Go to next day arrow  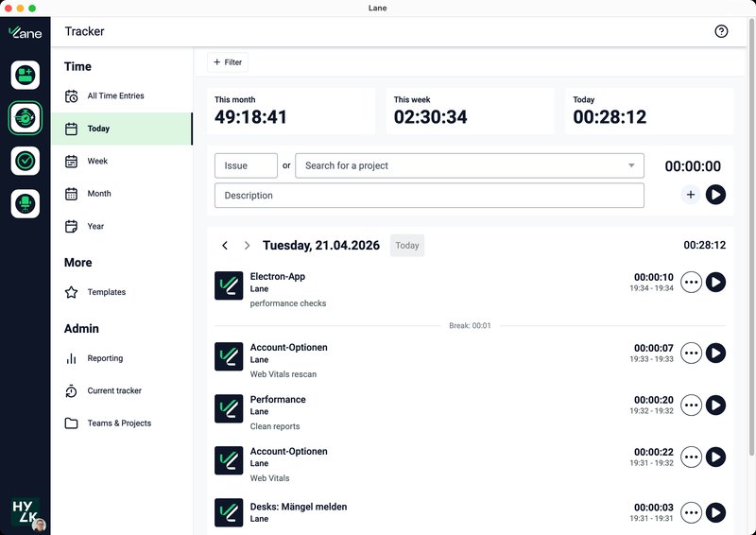tap(247, 246)
